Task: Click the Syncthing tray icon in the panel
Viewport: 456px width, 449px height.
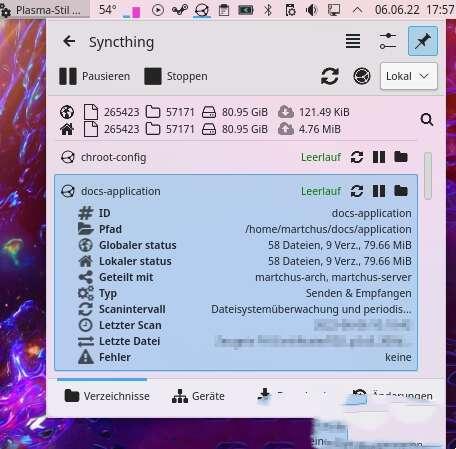Action: [202, 10]
